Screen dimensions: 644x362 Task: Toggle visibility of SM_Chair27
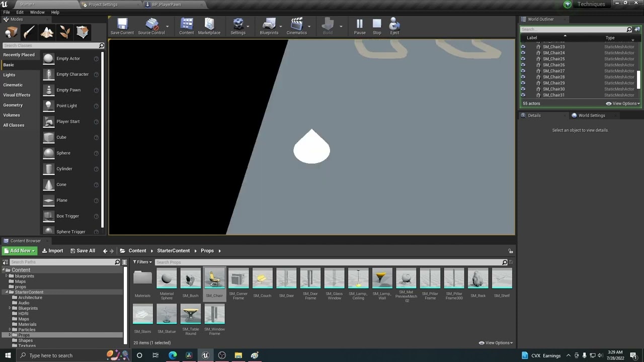(523, 71)
